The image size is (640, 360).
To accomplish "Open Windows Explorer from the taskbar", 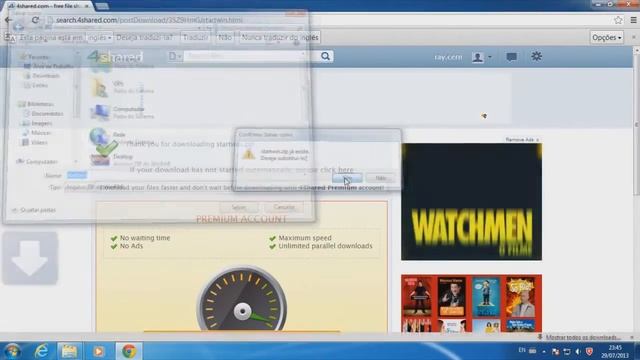I will click(x=69, y=351).
